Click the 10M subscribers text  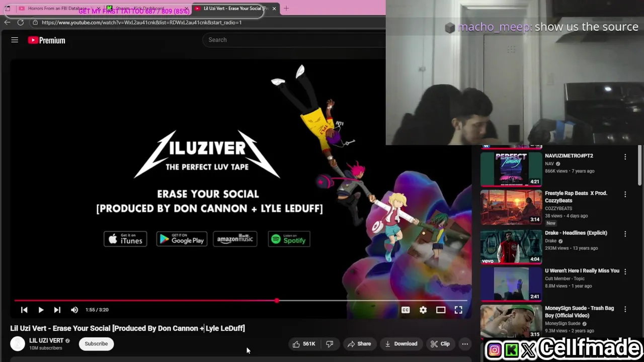pos(46,348)
